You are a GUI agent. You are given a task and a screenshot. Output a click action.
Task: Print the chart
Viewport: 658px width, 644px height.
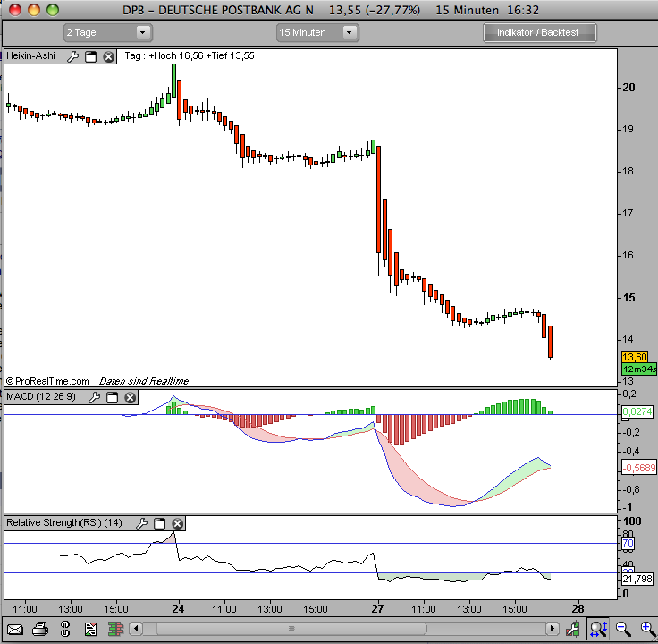tap(40, 629)
